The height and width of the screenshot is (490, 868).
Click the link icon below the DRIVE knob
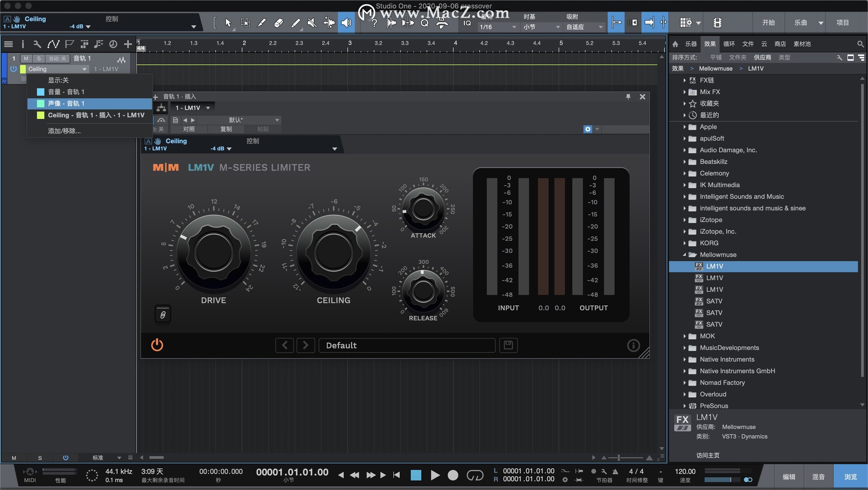point(163,314)
